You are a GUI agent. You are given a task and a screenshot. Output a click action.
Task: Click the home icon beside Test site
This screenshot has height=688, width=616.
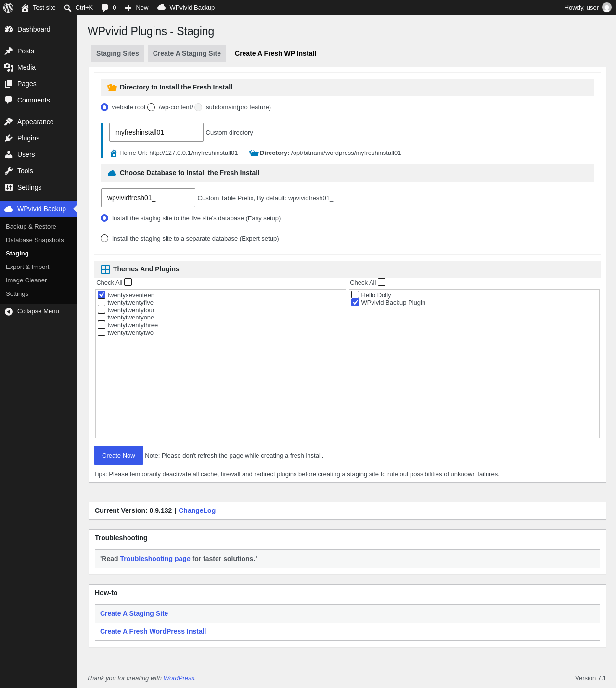[x=25, y=8]
